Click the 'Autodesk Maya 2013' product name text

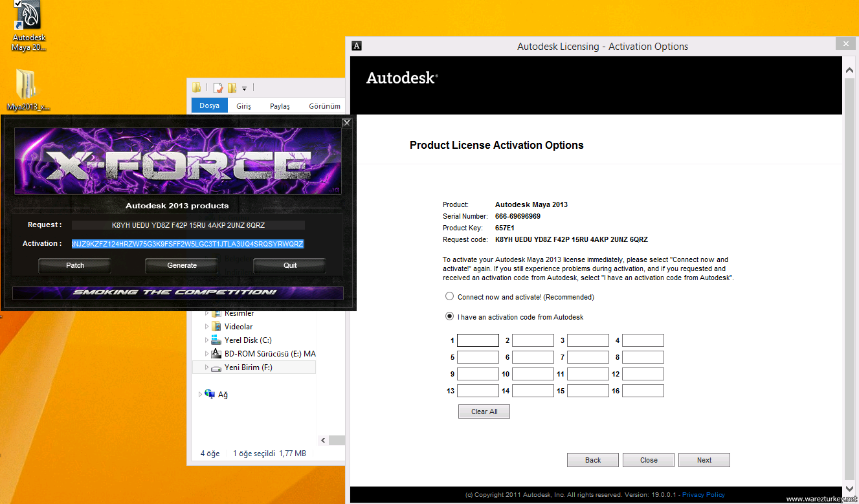(x=531, y=204)
